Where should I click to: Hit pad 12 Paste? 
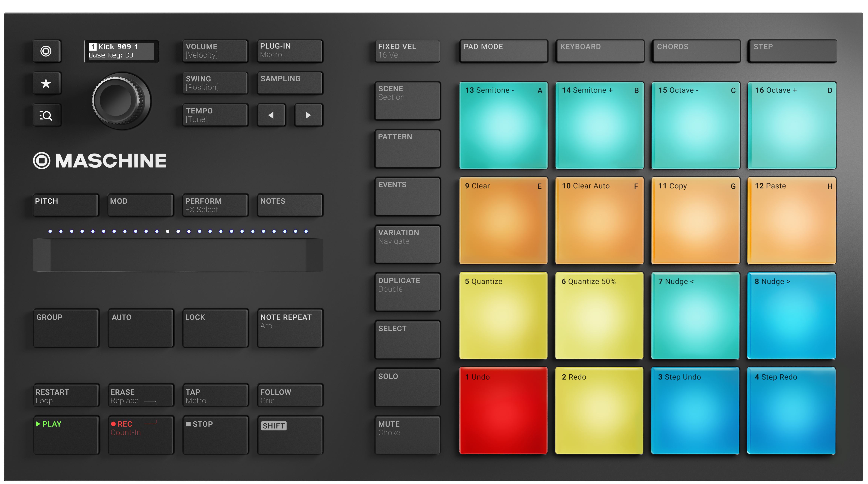tap(792, 221)
